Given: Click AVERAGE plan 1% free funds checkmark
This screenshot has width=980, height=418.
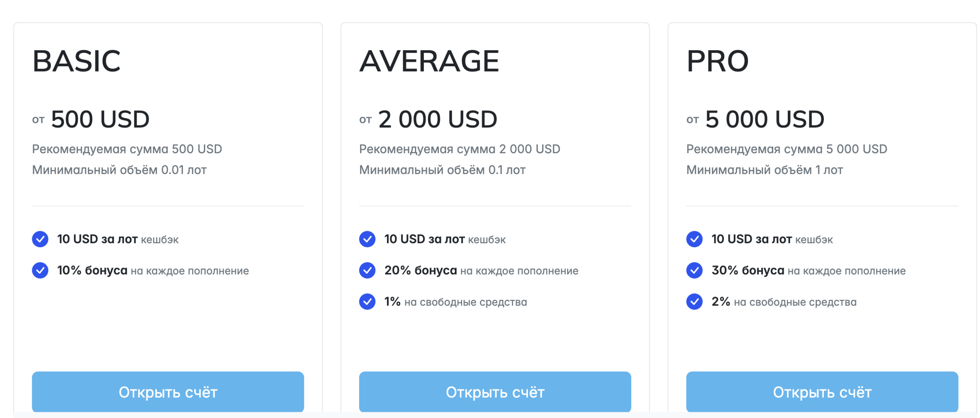Looking at the screenshot, I should coord(367,302).
